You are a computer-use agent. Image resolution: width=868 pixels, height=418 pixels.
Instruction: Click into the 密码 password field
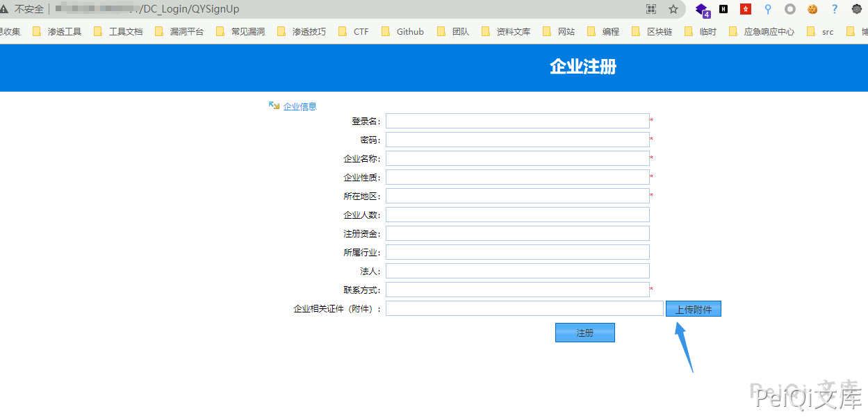point(517,140)
